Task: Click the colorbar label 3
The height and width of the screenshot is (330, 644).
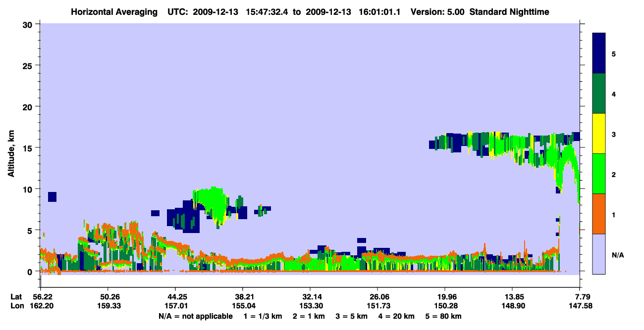Action: point(614,134)
